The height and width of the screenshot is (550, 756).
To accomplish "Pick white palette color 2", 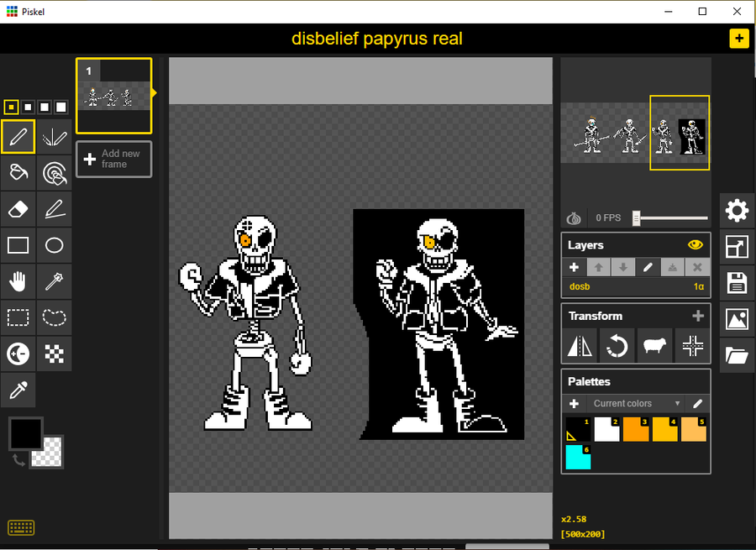I will pyautogui.click(x=607, y=429).
